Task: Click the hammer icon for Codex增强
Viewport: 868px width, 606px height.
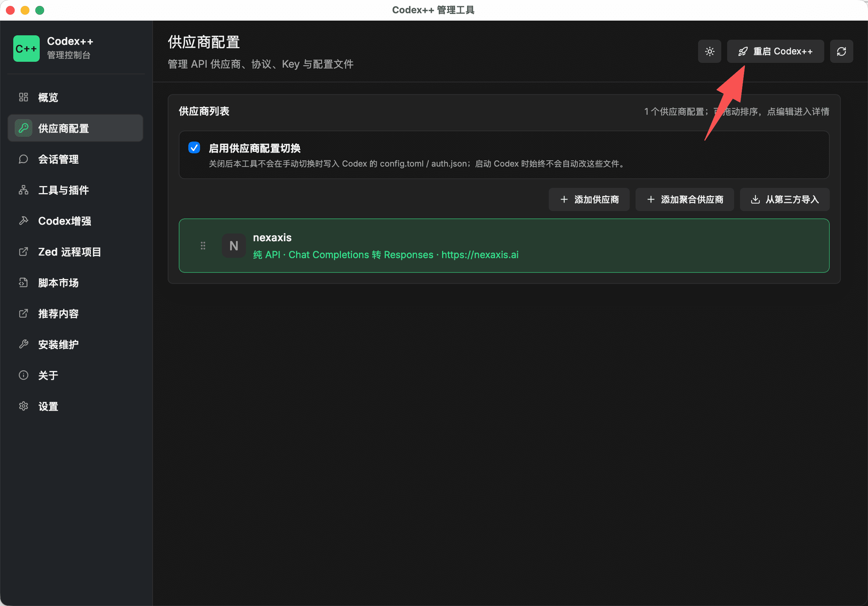Action: tap(24, 221)
